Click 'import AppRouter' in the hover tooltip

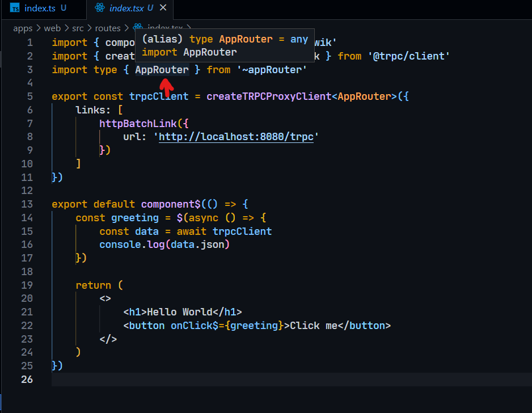tap(189, 52)
